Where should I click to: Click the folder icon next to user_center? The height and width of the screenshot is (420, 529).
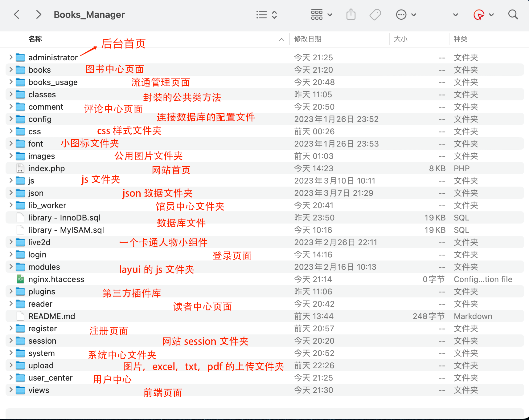point(20,378)
